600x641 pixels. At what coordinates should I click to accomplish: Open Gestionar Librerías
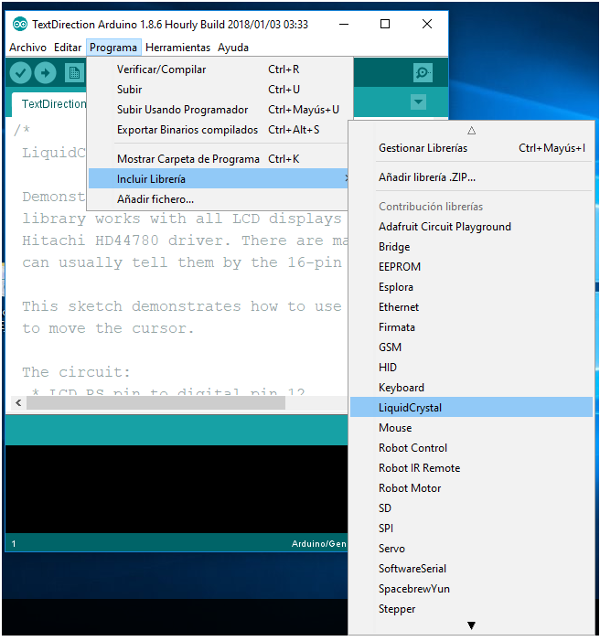point(471,148)
